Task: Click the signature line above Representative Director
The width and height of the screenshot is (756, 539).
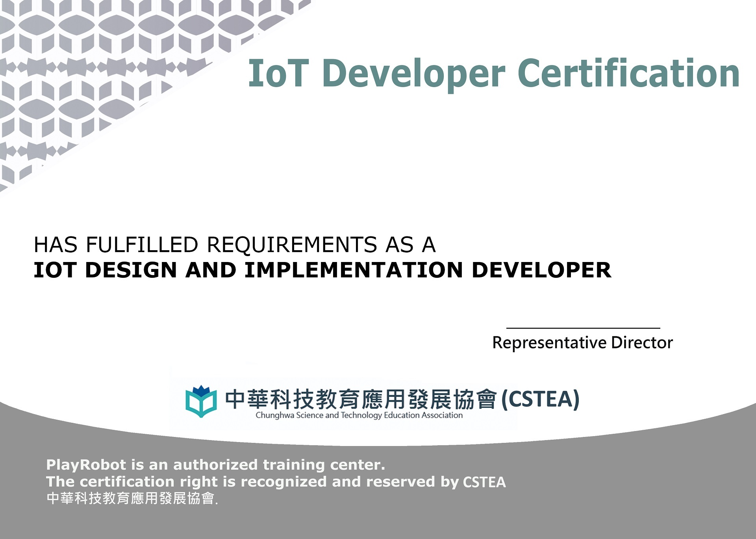Action: click(583, 328)
